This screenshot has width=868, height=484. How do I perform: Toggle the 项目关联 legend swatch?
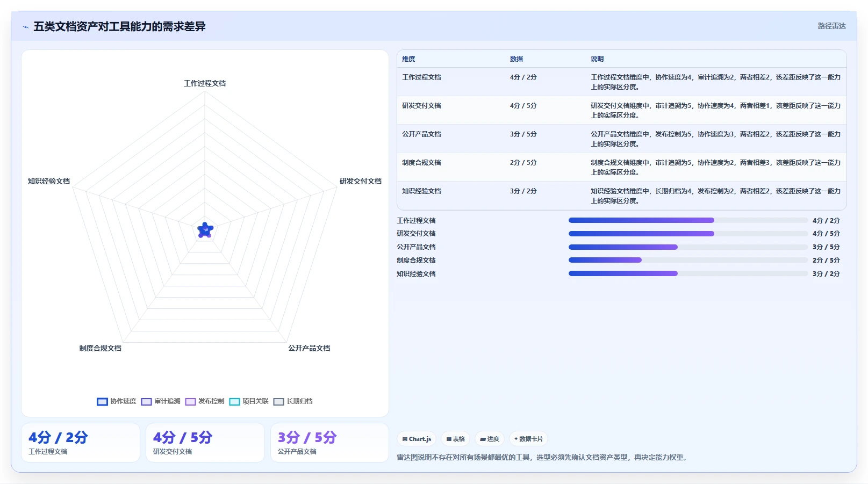click(234, 402)
